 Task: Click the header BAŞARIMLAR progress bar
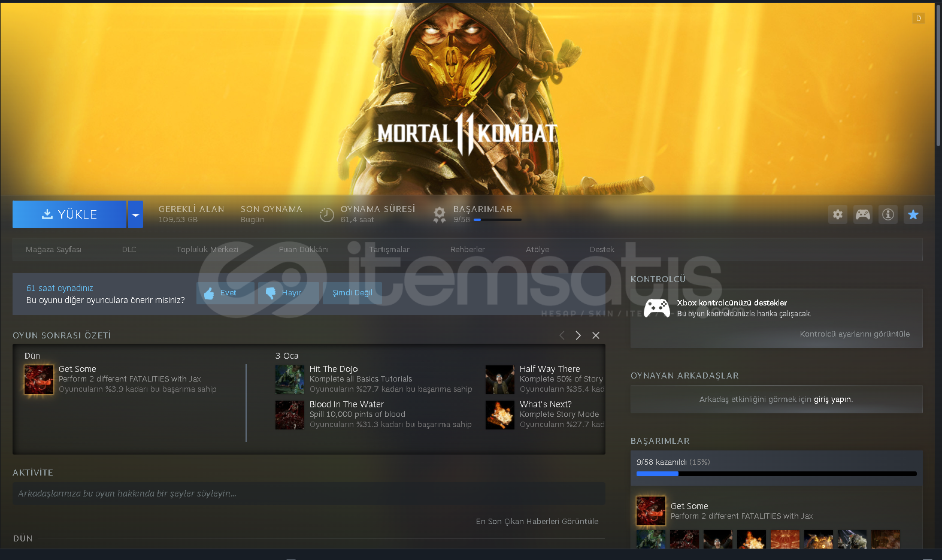498,220
